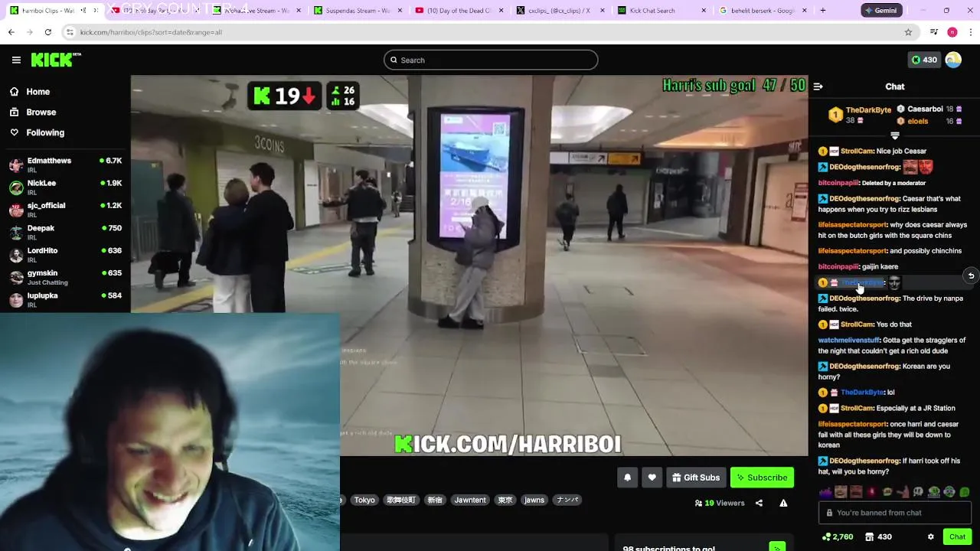Open the kicks shop 430 icon
The image size is (980, 551).
tap(878, 537)
